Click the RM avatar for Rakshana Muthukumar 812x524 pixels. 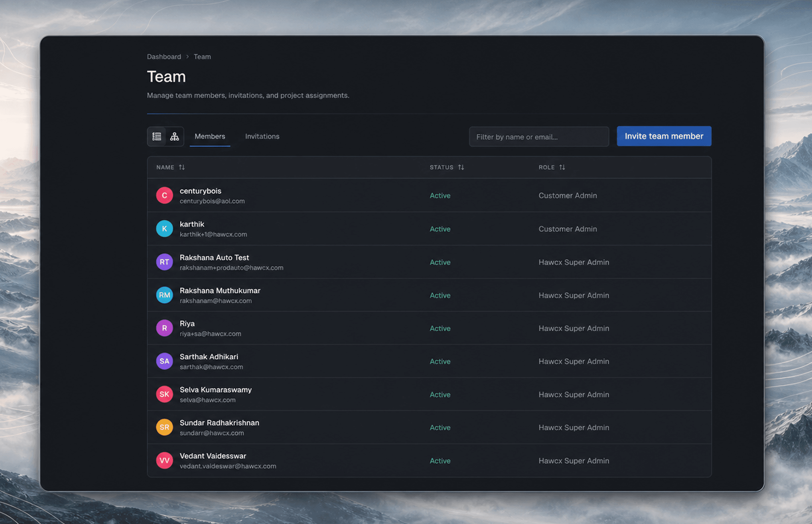click(x=164, y=295)
